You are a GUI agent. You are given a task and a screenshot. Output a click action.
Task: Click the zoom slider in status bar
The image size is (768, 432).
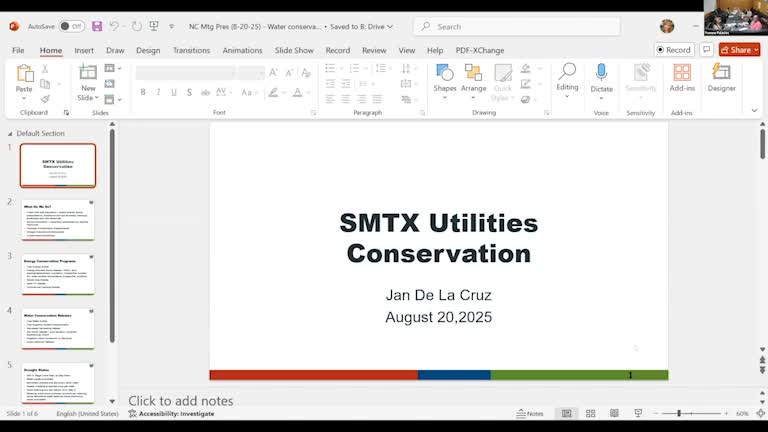679,413
